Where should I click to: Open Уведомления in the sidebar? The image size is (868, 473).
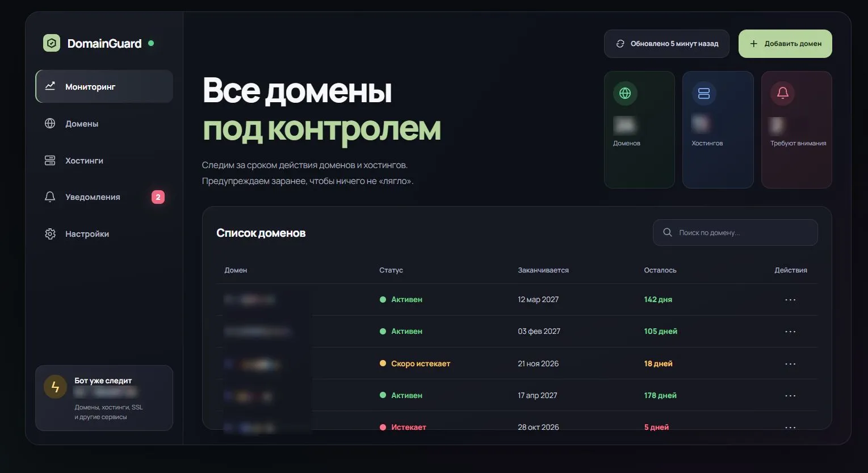104,197
